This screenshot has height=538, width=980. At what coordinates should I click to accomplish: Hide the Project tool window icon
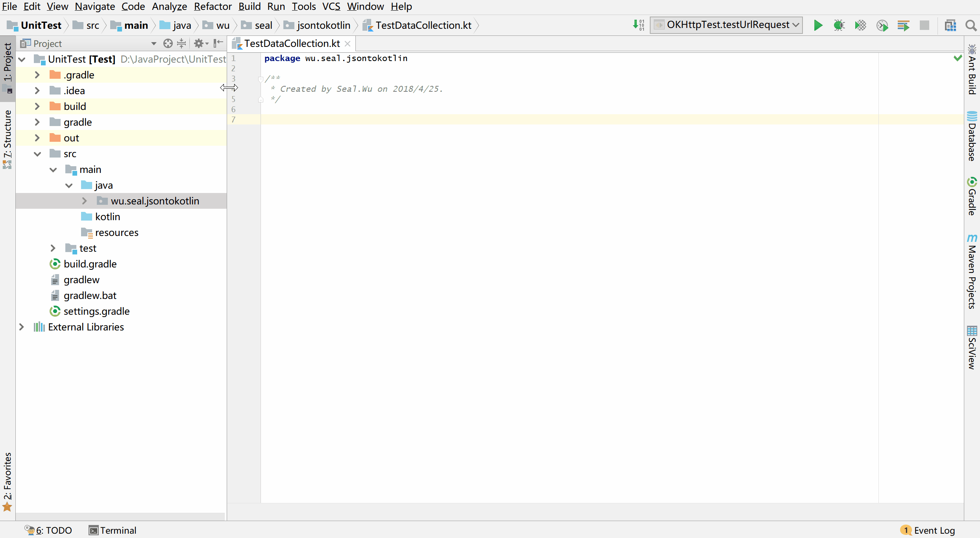pos(218,43)
